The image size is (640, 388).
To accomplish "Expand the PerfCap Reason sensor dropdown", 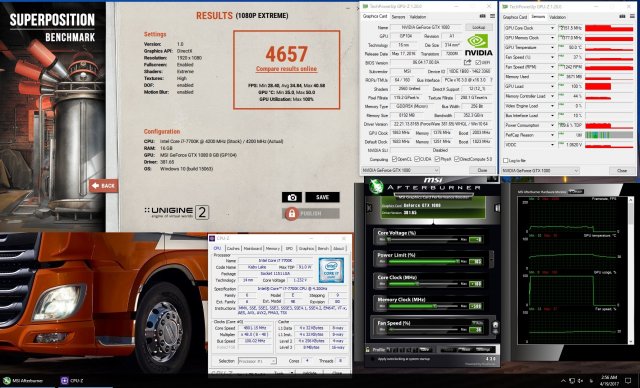I will 552,135.
